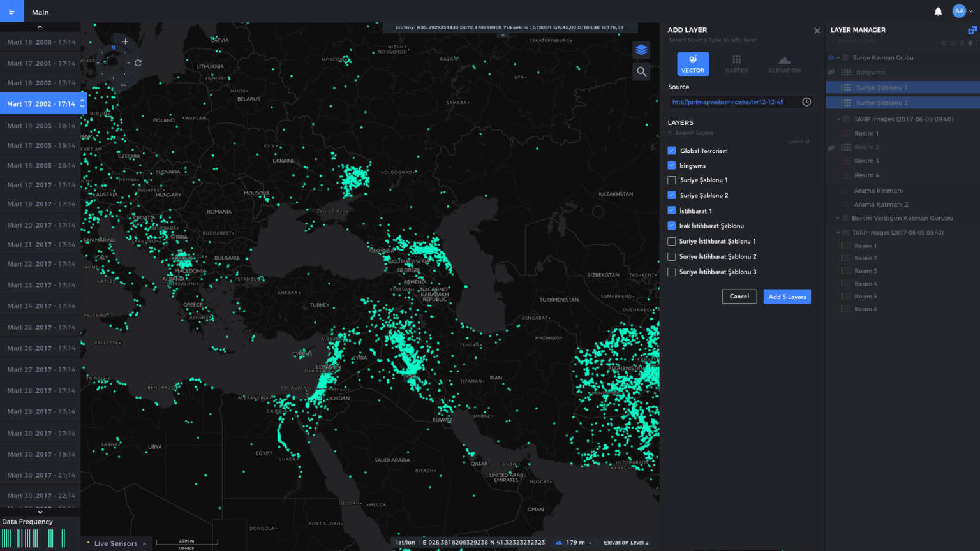This screenshot has width=980, height=551.
Task: Toggle visibility of Suriye Katman Grubu
Action: coord(831,57)
